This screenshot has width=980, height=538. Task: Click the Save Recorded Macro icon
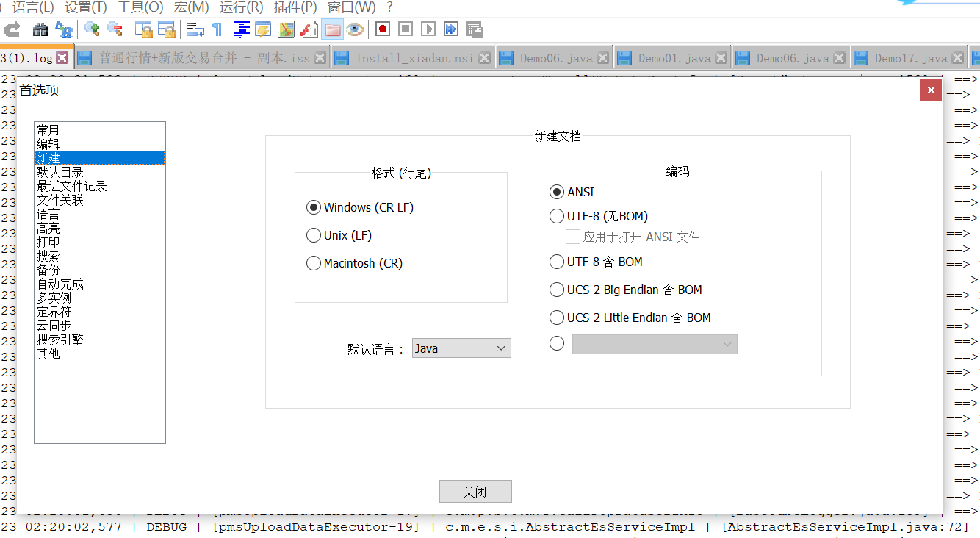point(475,29)
